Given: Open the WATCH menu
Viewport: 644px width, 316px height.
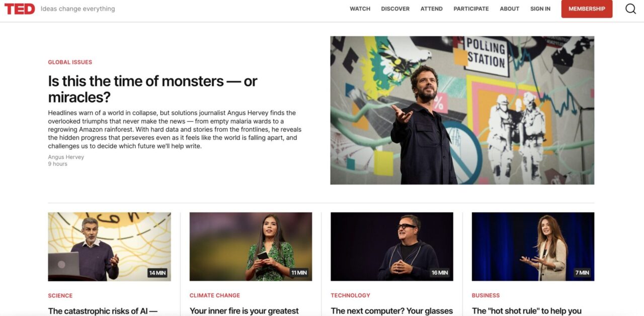Looking at the screenshot, I should coord(360,9).
